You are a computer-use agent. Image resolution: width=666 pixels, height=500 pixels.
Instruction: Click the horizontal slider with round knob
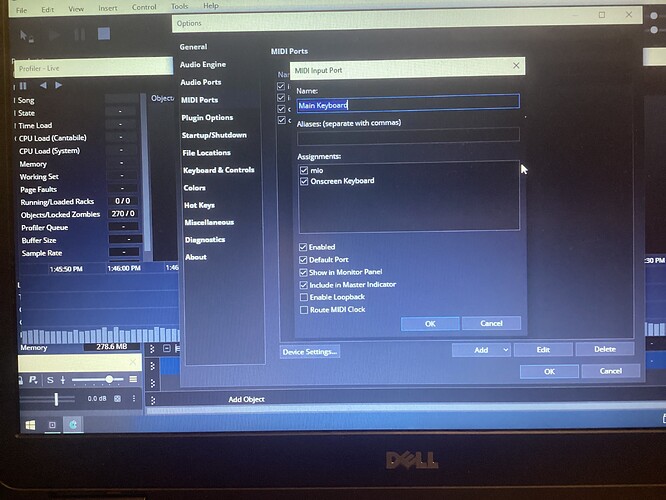pos(97,379)
